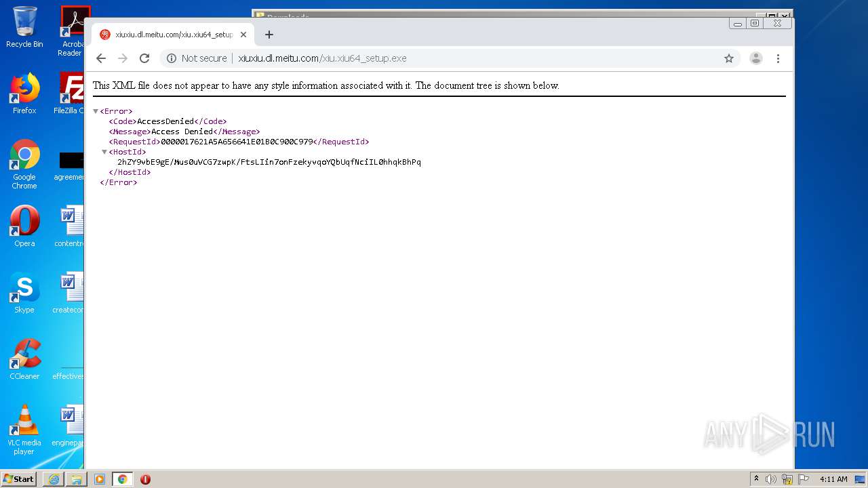
Task: Go back using the browser back arrow
Action: click(101, 58)
